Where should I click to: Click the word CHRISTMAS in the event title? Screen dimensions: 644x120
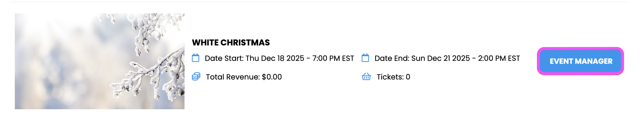click(245, 43)
